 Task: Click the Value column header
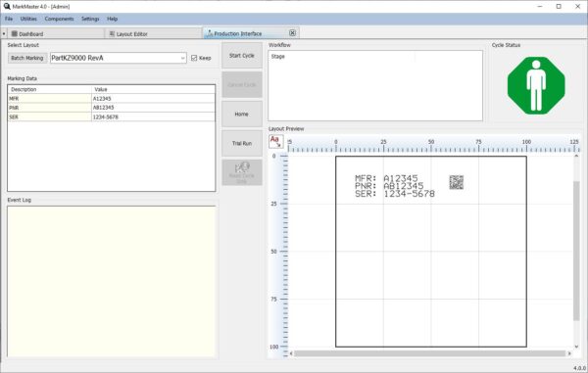coord(154,89)
